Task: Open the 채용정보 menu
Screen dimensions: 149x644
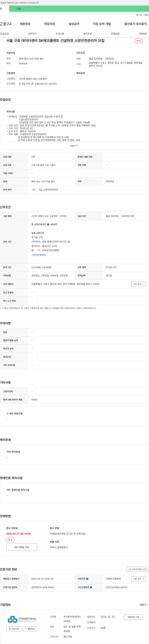Action: click(25, 24)
